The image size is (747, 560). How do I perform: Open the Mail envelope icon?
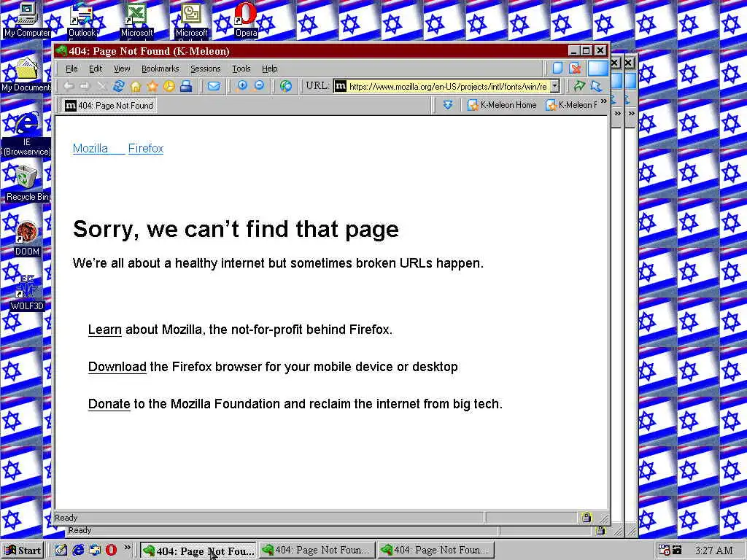(214, 86)
